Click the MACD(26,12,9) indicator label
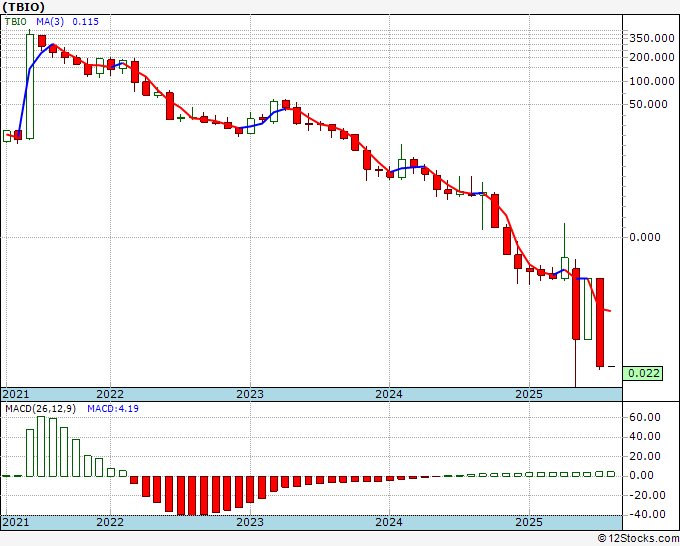 tap(40, 409)
